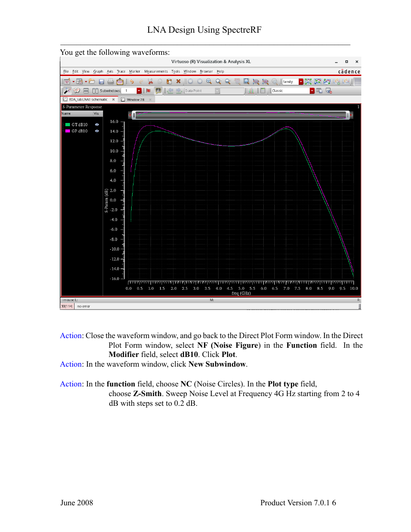Click the playing cards layout icon

pos(77,91)
